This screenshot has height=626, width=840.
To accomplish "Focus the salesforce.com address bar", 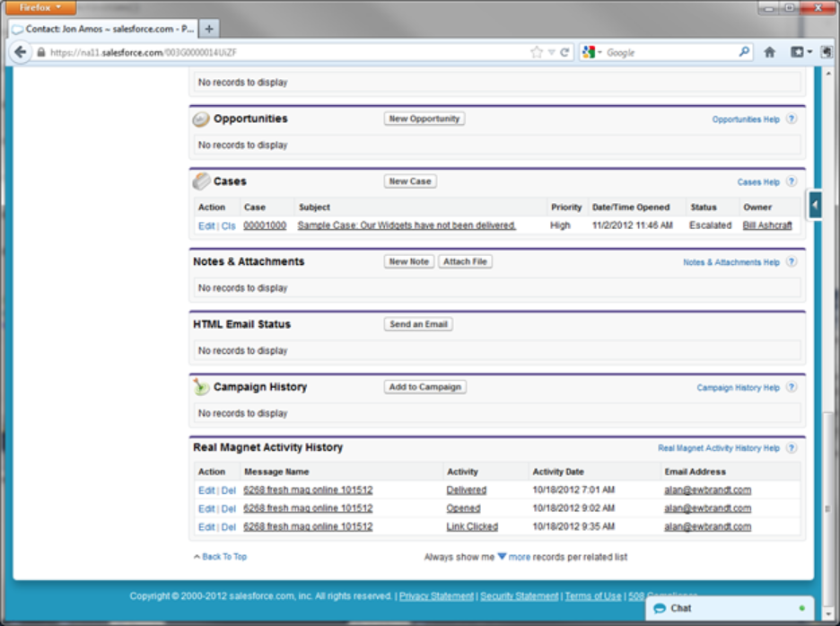I will [x=284, y=52].
